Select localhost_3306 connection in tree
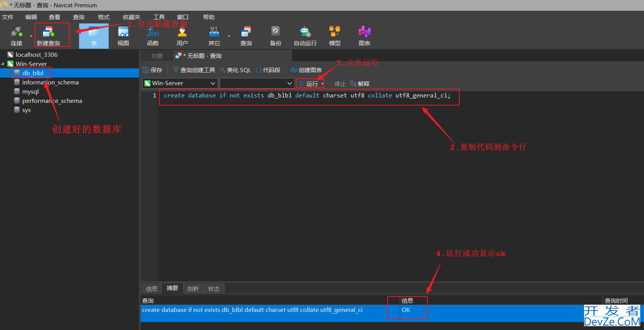This screenshot has height=330, width=644. coord(36,55)
